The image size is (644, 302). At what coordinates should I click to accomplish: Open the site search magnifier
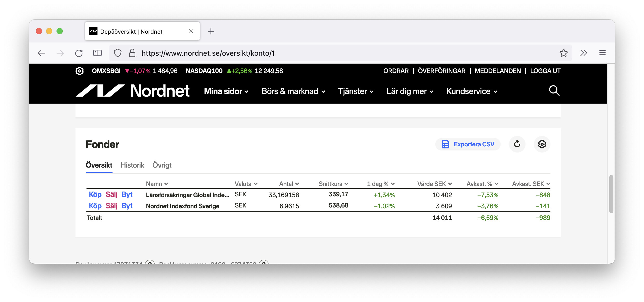(x=554, y=91)
